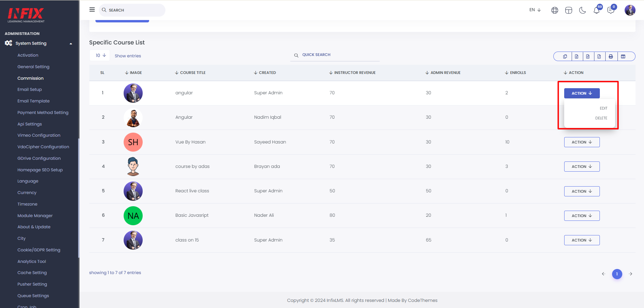The height and width of the screenshot is (308, 644).
Task: Click the System Setting gear icon
Action: (x=8, y=43)
